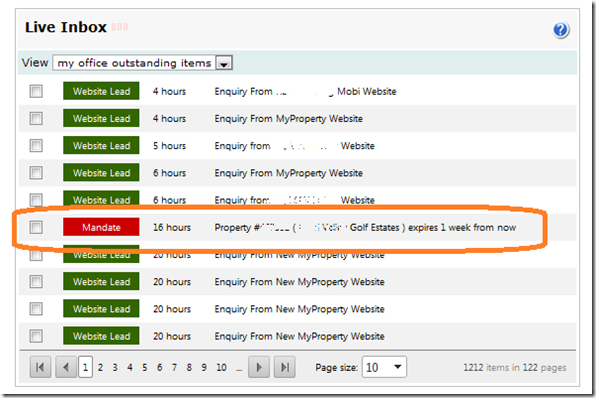Go to page 2 in pager
The image size is (596, 398).
pos(100,367)
